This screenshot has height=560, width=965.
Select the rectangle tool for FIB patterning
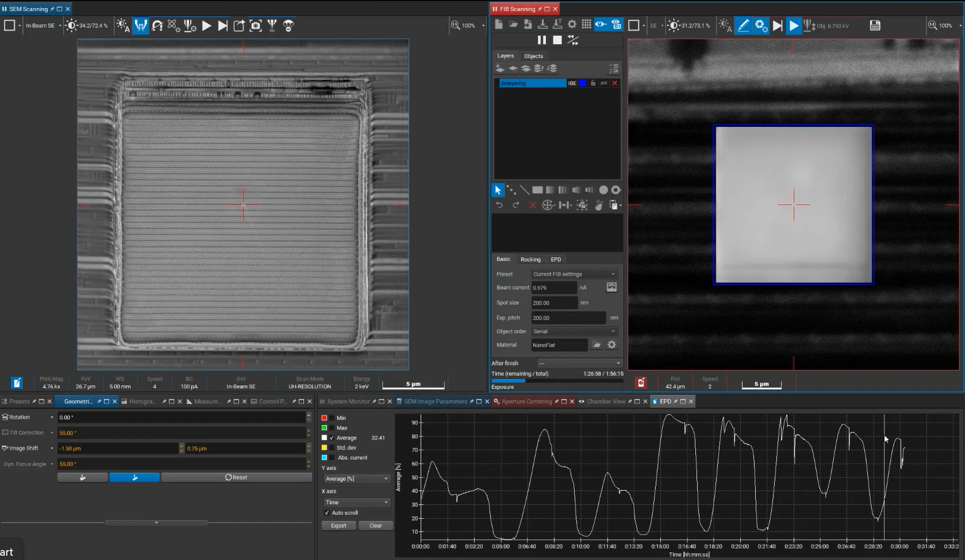pyautogui.click(x=537, y=190)
